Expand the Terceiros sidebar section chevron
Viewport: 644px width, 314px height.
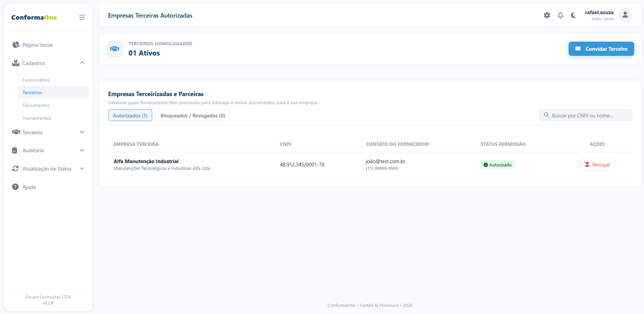coord(82,132)
